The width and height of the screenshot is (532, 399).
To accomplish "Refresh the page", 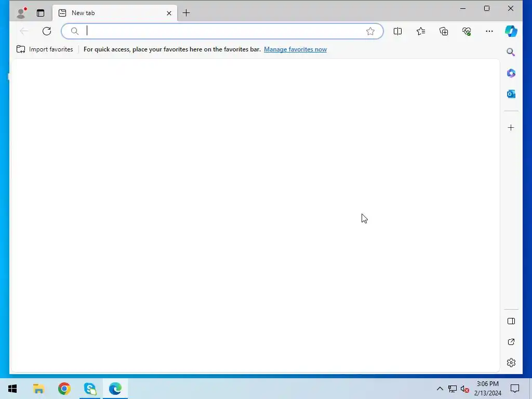I will [47, 31].
